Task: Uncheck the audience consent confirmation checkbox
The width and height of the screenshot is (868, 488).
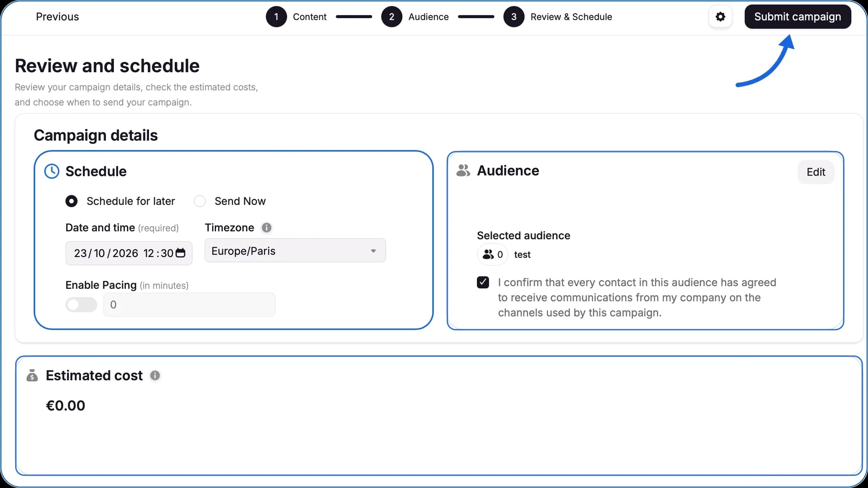Action: click(483, 282)
